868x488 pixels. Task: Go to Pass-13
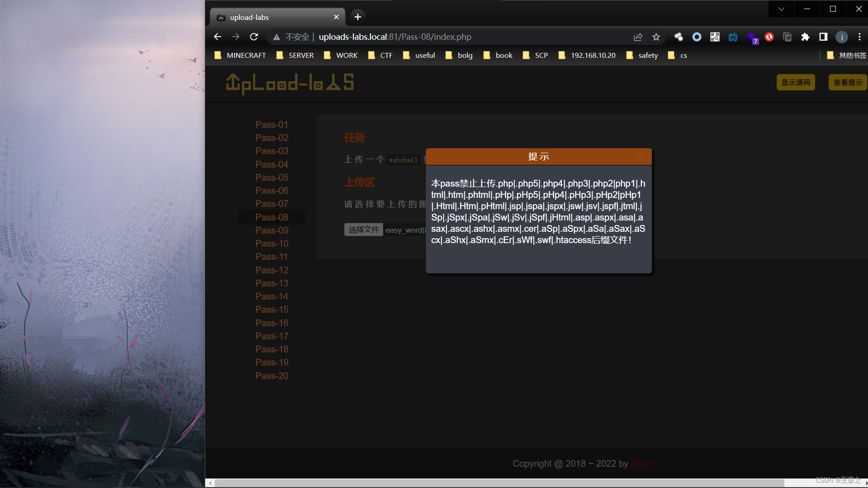click(272, 283)
